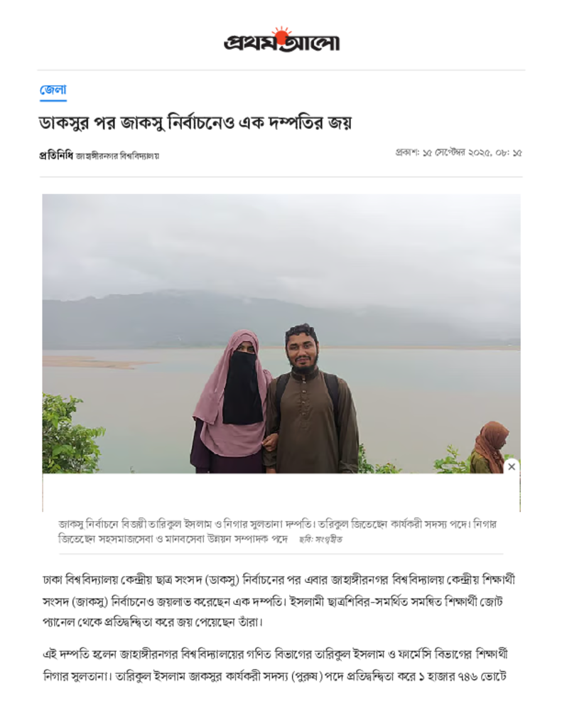Click the green bush at photo left
Viewport: 562px width, 728px height.
tap(70, 434)
